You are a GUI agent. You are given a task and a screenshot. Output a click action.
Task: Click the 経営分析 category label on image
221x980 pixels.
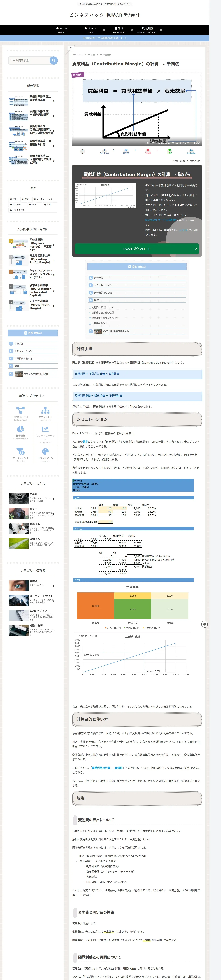78,75
